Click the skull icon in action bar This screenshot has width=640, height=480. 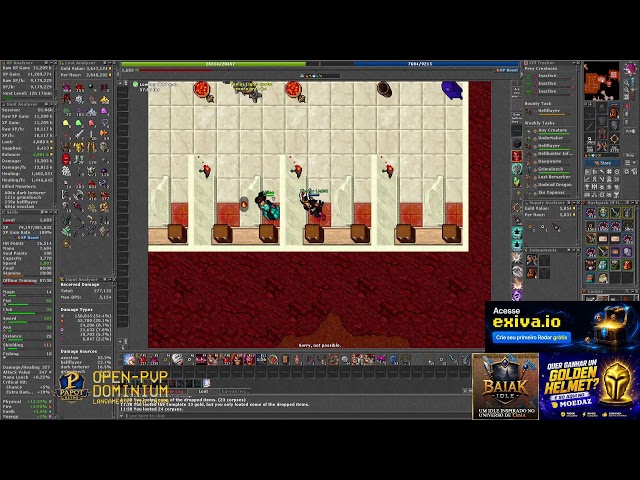pos(177,360)
